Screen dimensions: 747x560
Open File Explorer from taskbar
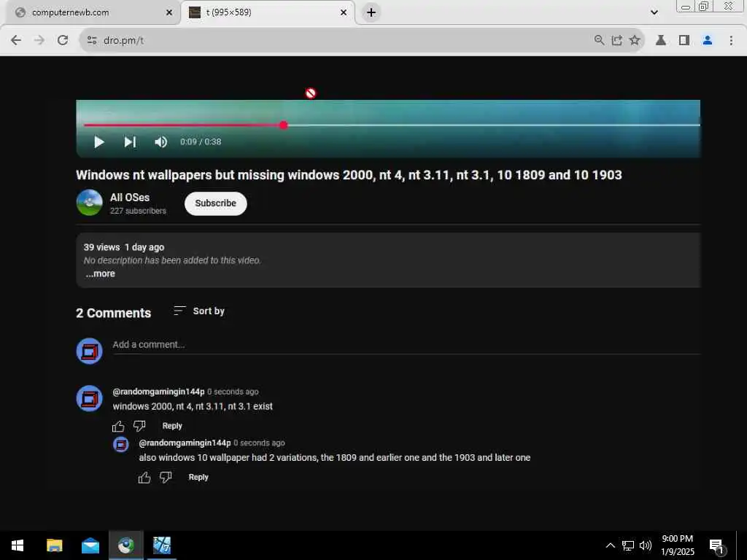pos(54,545)
